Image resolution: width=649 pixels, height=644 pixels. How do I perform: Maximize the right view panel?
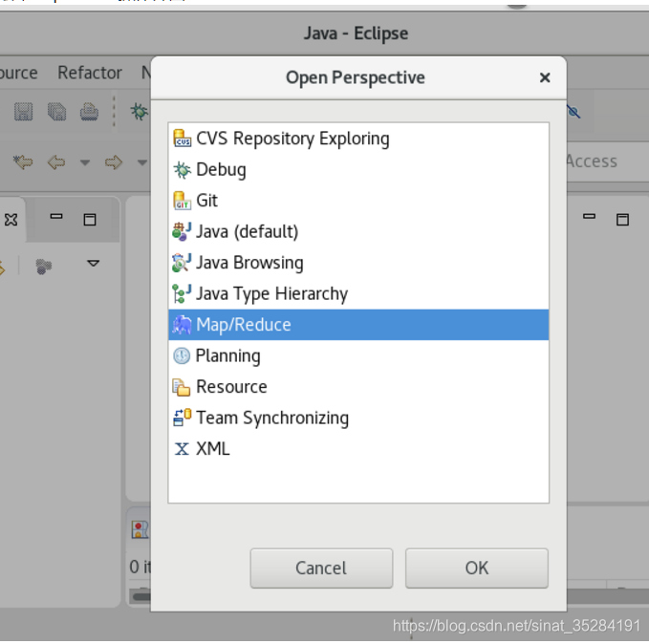[x=622, y=220]
